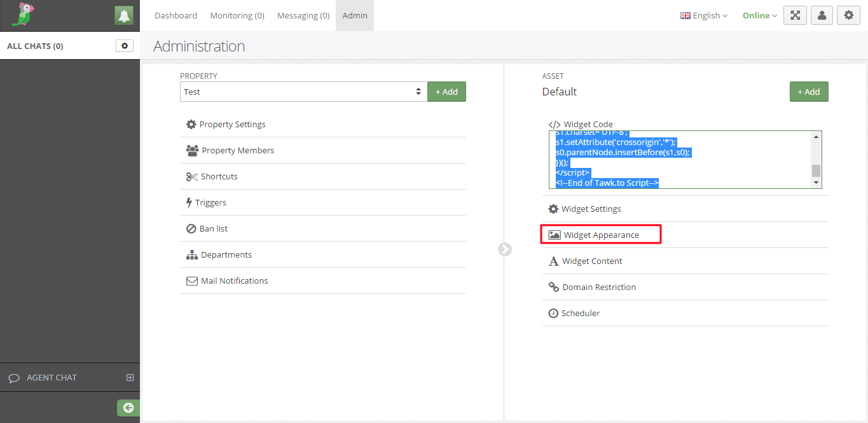Viewport: 868px width, 423px height.
Task: Open the Monitoring (0) tab
Action: click(x=237, y=16)
